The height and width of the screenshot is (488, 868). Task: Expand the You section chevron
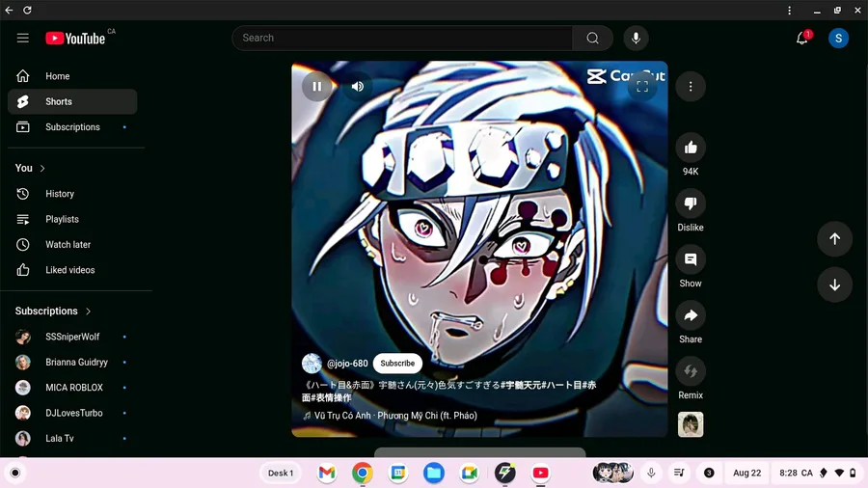[42, 168]
